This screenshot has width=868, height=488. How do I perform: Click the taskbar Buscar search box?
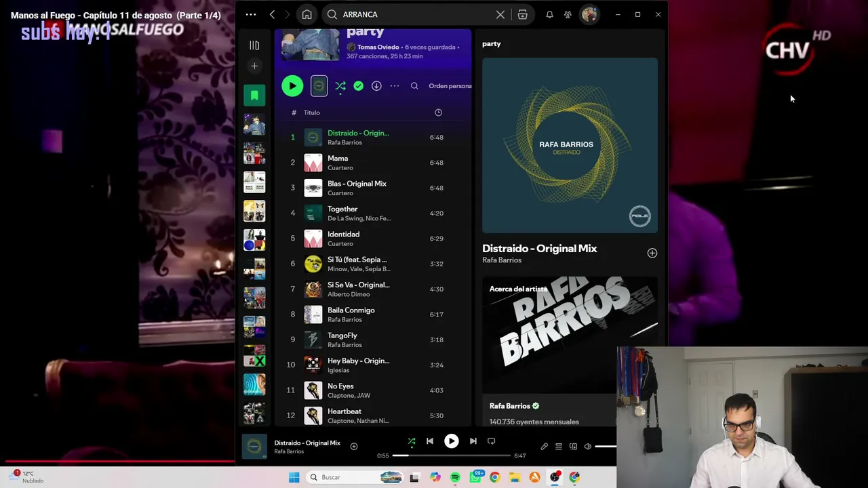pos(355,477)
